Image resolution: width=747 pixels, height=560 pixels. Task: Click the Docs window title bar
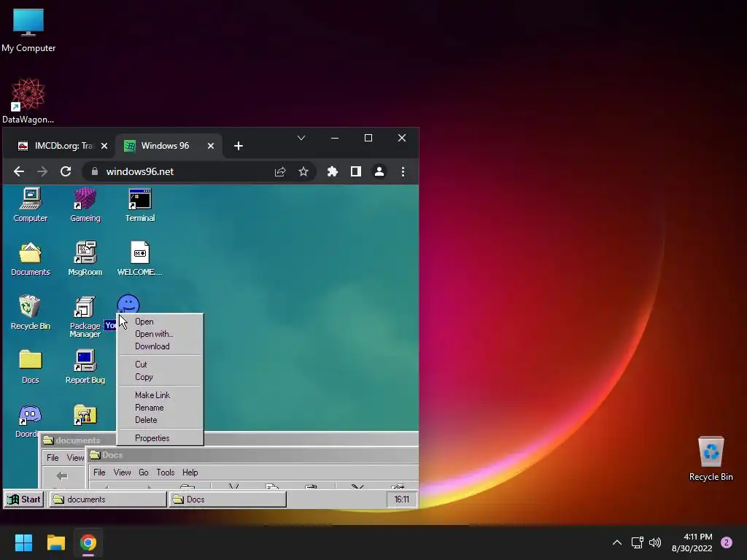click(253, 455)
